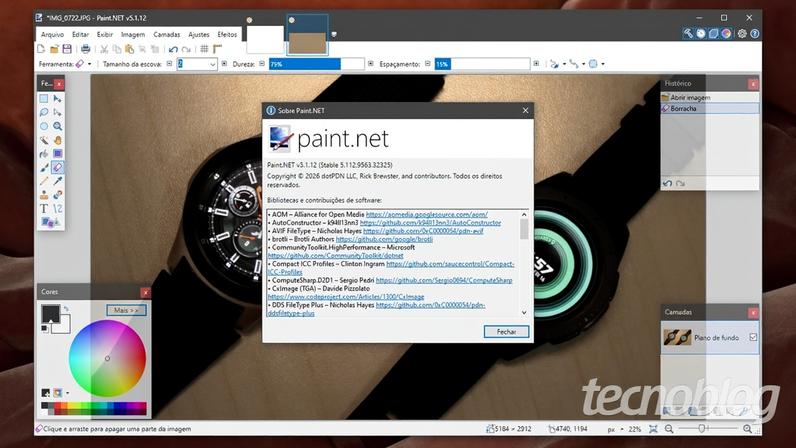Toggle History window visibility icon
The height and width of the screenshot is (448, 796).
[x=701, y=34]
